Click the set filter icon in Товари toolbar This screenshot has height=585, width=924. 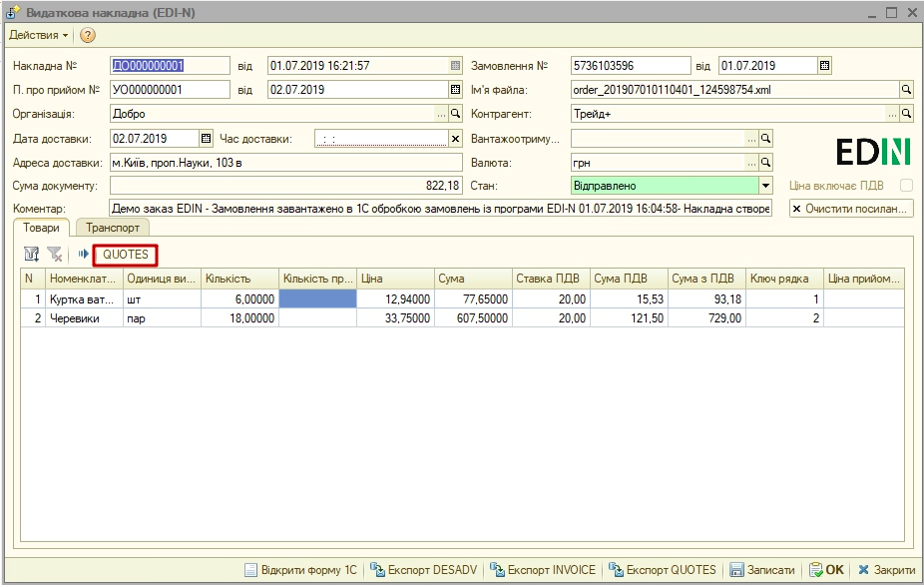click(31, 255)
